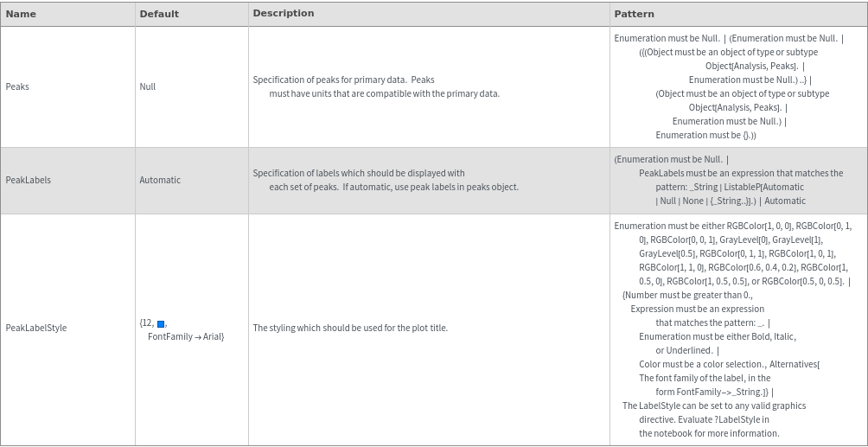Image resolution: width=868 pixels, height=447 pixels.
Task: Click the 'Enumeration must be {}.' pattern line
Action: (705, 135)
